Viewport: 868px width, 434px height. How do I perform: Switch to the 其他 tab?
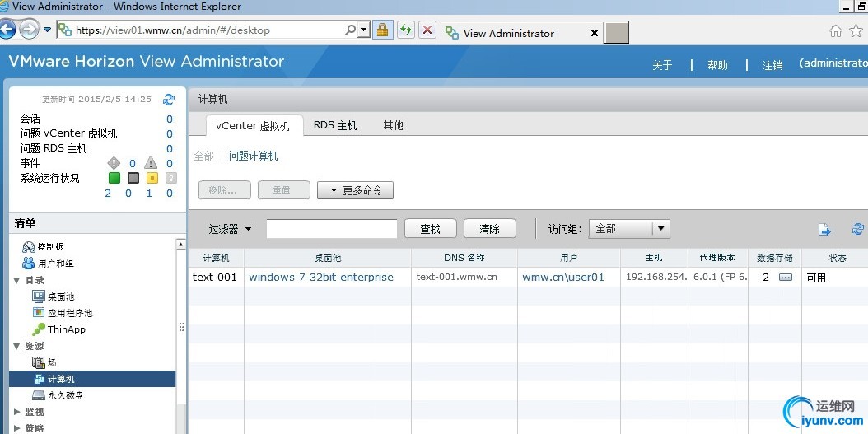(x=393, y=125)
